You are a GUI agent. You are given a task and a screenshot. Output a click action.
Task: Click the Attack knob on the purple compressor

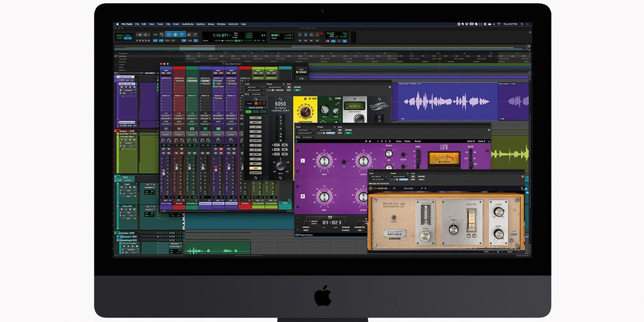[389, 153]
